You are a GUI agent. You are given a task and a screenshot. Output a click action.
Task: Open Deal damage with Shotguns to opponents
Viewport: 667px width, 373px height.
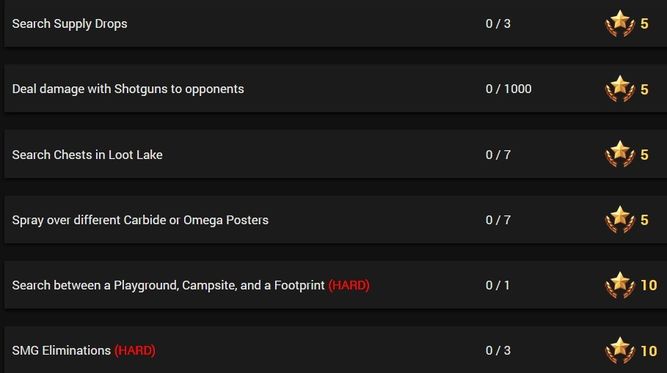click(x=128, y=89)
